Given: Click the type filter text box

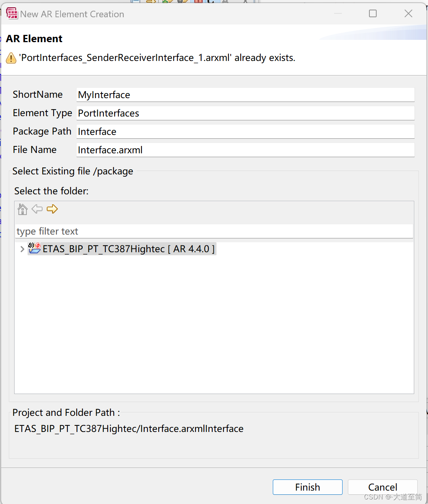Looking at the screenshot, I should (x=214, y=231).
